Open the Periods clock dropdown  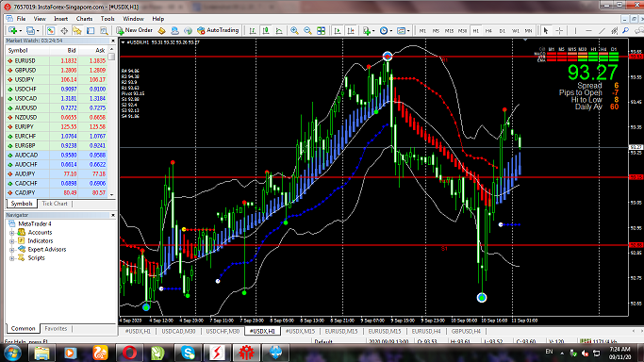(x=386, y=31)
